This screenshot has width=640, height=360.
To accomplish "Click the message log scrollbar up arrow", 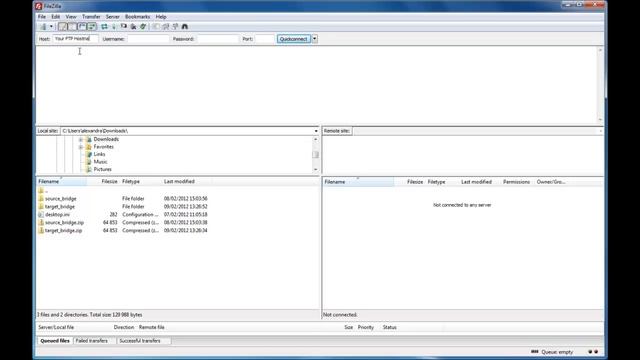I will pyautogui.click(x=600, y=50).
